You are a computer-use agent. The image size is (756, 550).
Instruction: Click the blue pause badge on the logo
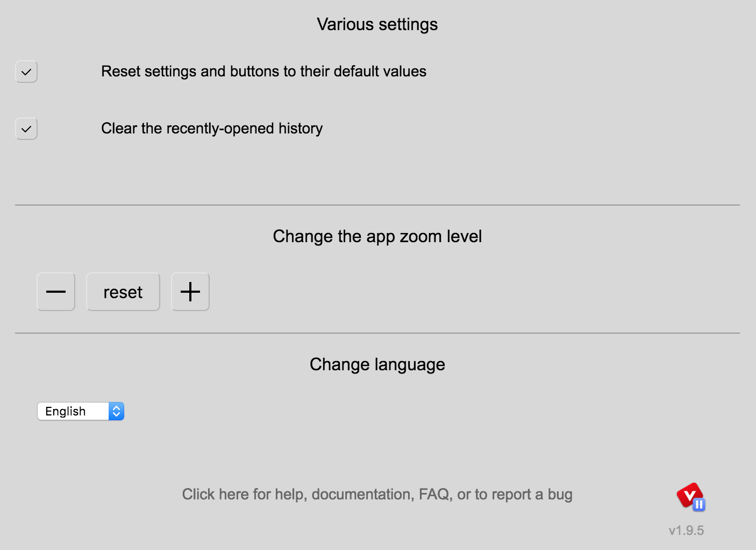tap(699, 504)
